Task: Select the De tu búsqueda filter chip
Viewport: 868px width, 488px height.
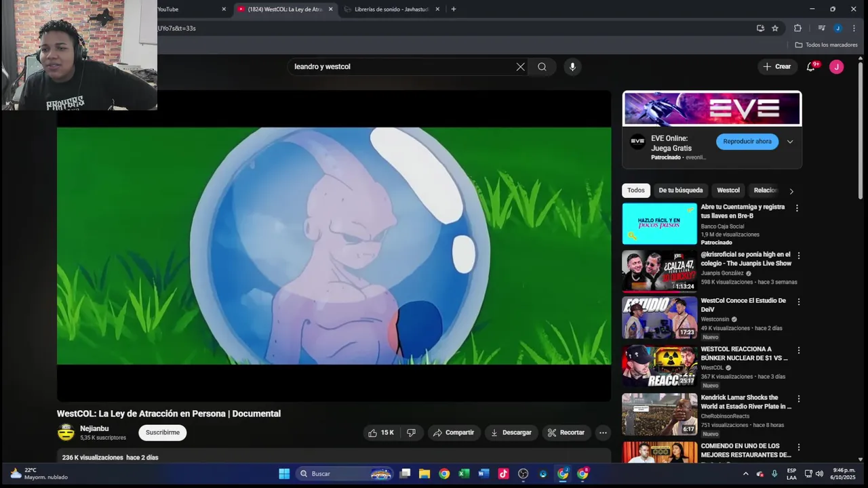Action: coord(681,190)
